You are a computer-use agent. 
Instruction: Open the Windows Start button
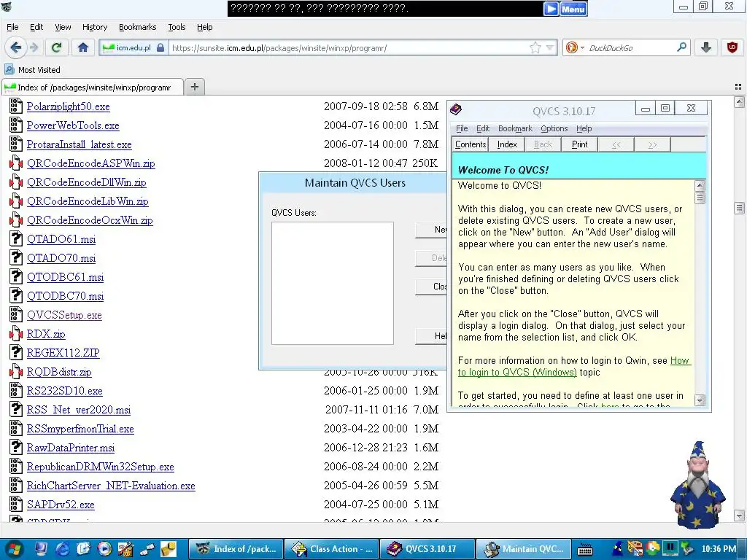pos(13,549)
